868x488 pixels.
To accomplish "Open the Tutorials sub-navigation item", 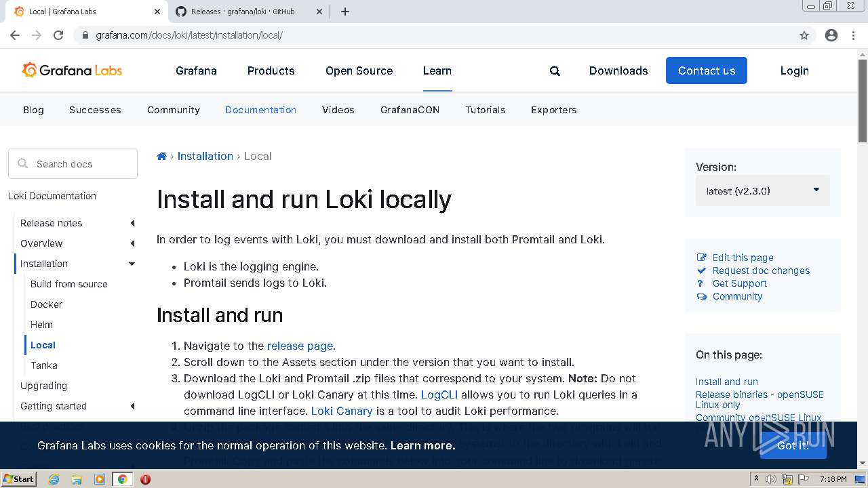I will click(x=486, y=110).
